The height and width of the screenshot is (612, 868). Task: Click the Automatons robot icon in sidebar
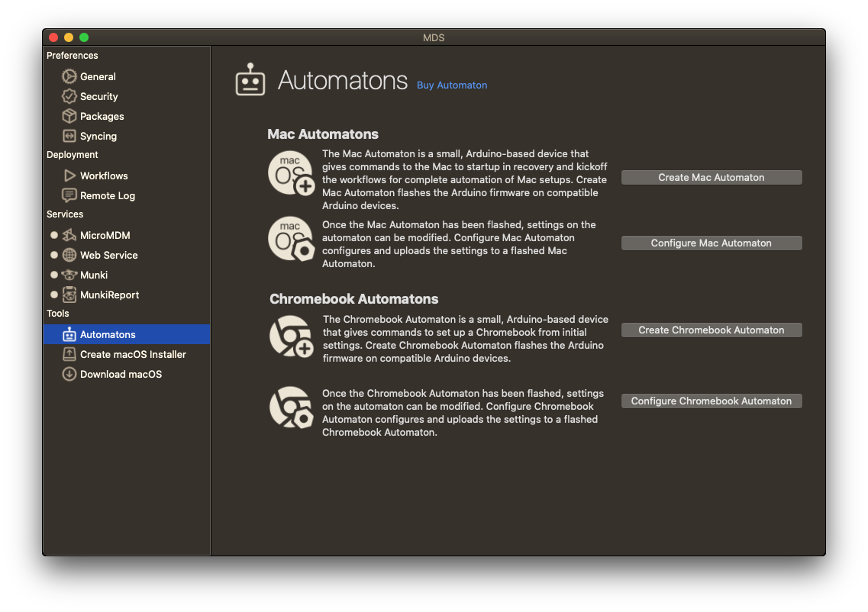click(69, 334)
